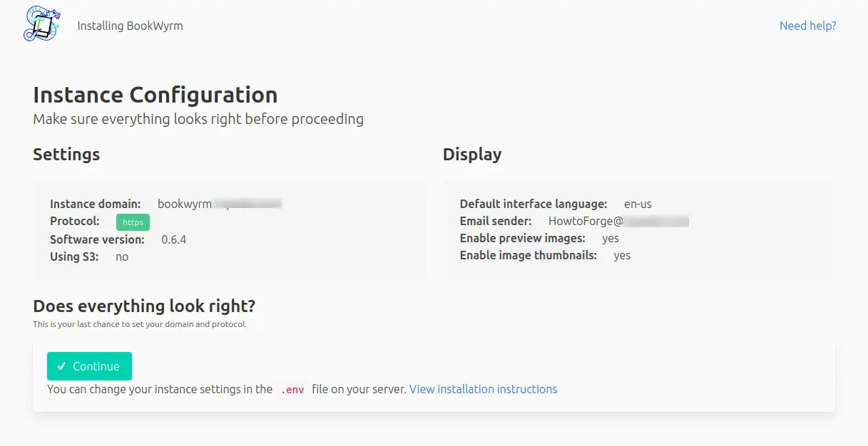Click the Settings section heading
Viewport: 868px width, 446px height.
[x=66, y=155]
